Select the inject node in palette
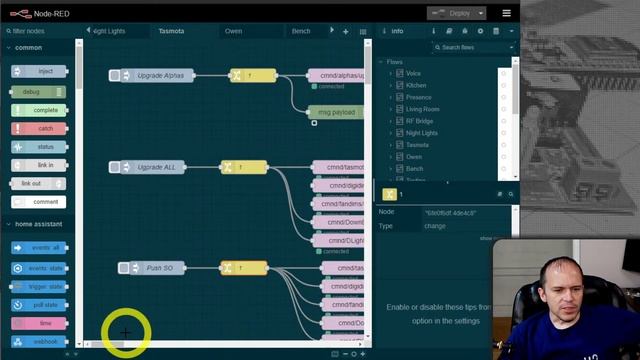This screenshot has width=640, height=360. point(39,71)
